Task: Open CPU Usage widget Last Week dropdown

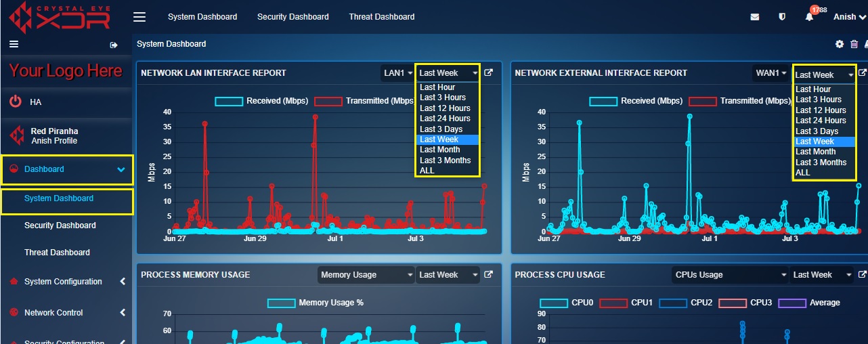Action: pos(822,274)
